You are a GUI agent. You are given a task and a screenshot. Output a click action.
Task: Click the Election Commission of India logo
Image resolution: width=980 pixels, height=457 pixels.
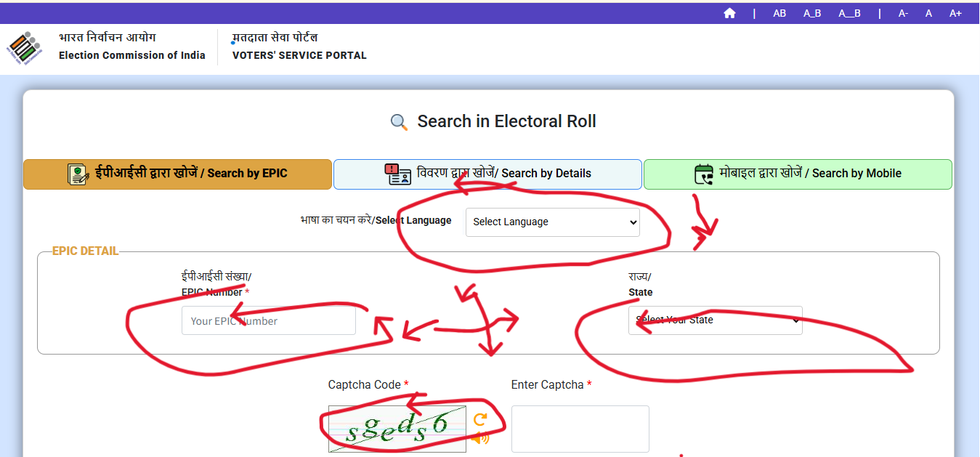tap(24, 48)
